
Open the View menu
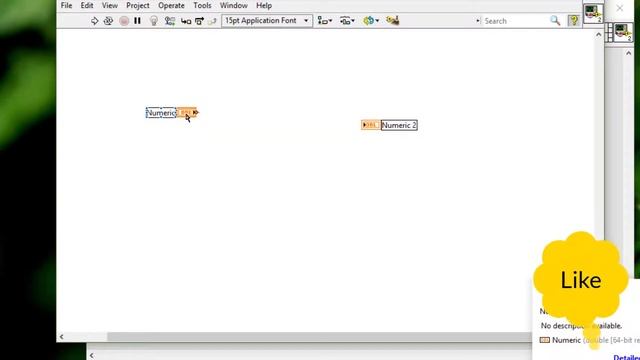[109, 6]
